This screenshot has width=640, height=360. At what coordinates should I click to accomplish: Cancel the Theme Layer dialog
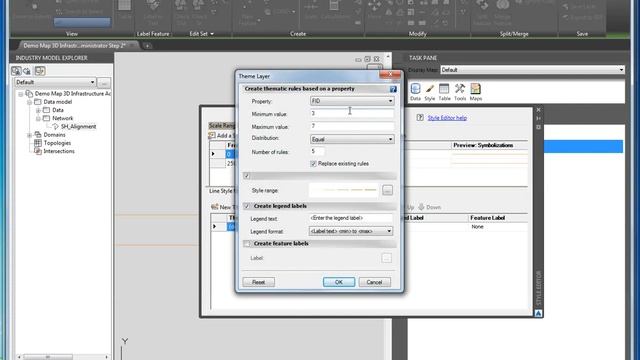(x=374, y=282)
